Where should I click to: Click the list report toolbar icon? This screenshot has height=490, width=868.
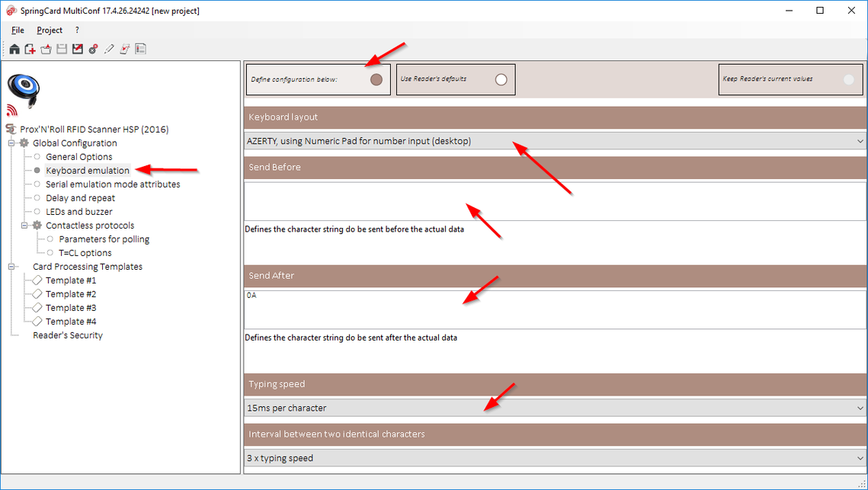(141, 50)
